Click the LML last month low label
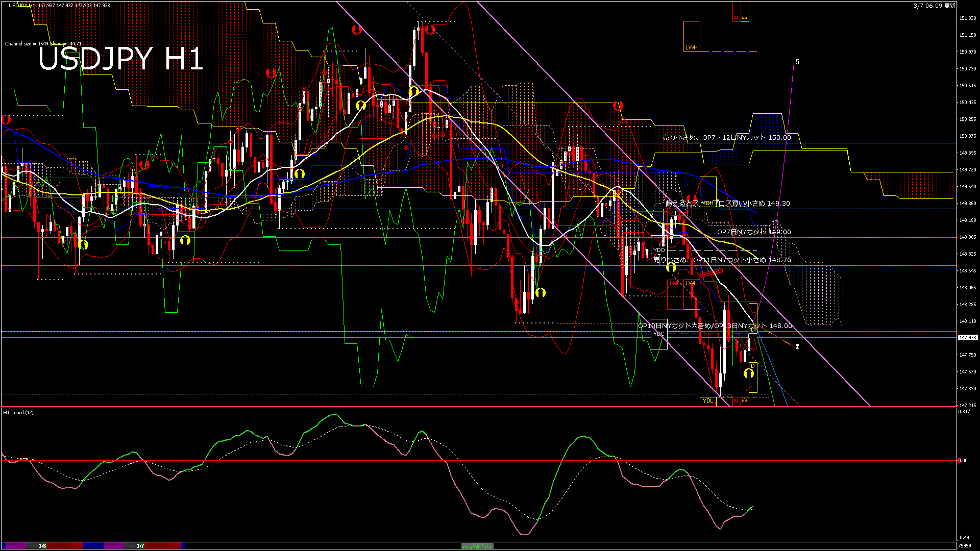 [675, 283]
